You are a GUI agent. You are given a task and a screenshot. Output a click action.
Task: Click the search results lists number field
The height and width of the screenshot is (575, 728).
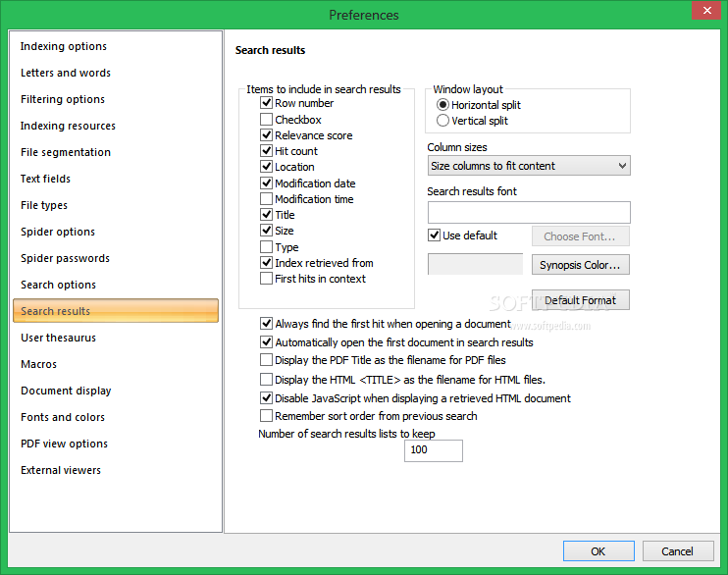(x=434, y=450)
